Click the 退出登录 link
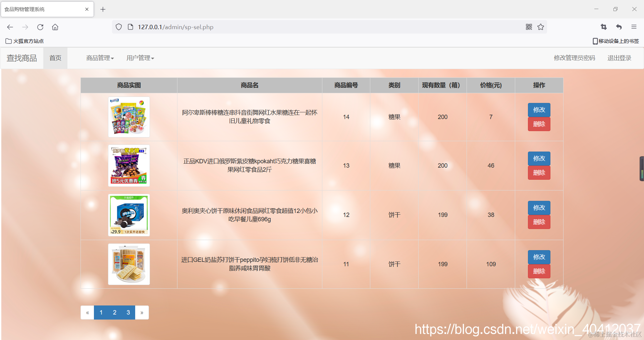This screenshot has width=644, height=340. (619, 58)
